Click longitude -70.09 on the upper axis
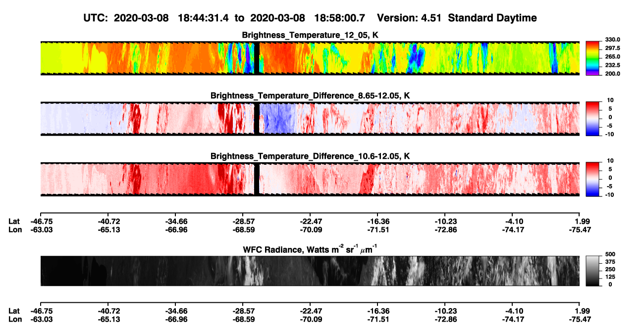This screenshot has height=330, width=644. 310,230
